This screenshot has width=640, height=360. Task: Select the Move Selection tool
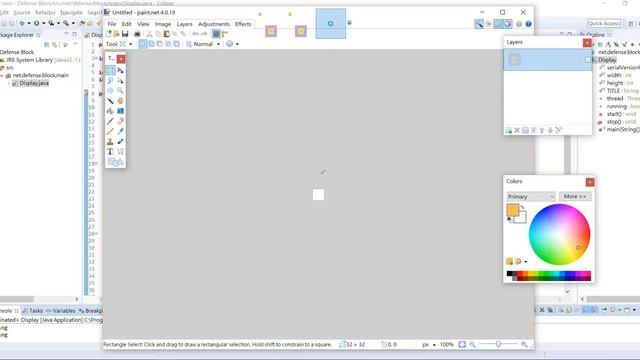pos(120,80)
